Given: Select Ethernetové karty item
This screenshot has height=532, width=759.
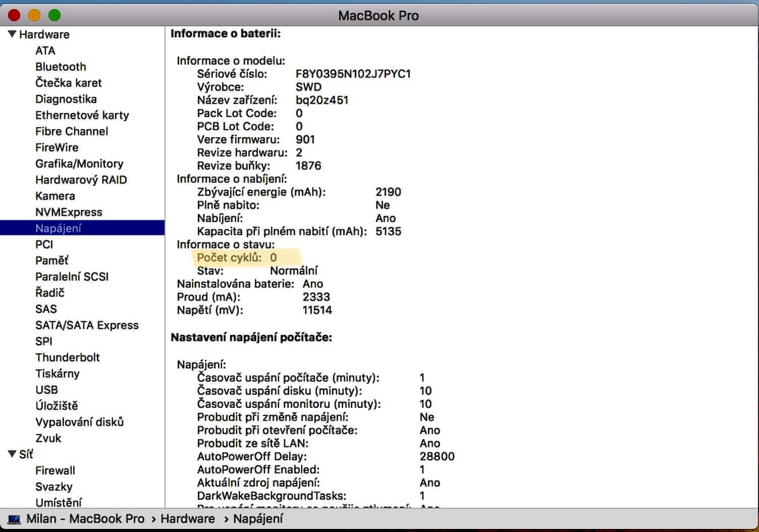Looking at the screenshot, I should tap(82, 115).
